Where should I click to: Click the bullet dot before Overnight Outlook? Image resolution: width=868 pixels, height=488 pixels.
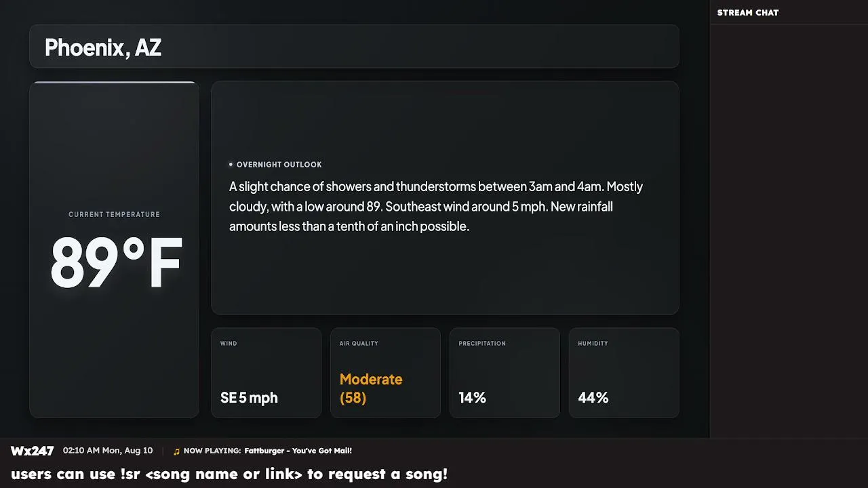[x=231, y=165]
